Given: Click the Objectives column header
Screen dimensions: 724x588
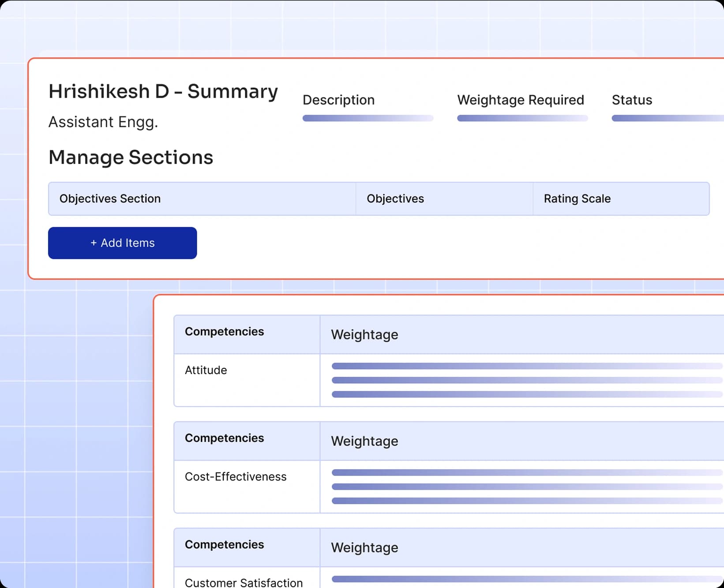Looking at the screenshot, I should (x=395, y=199).
